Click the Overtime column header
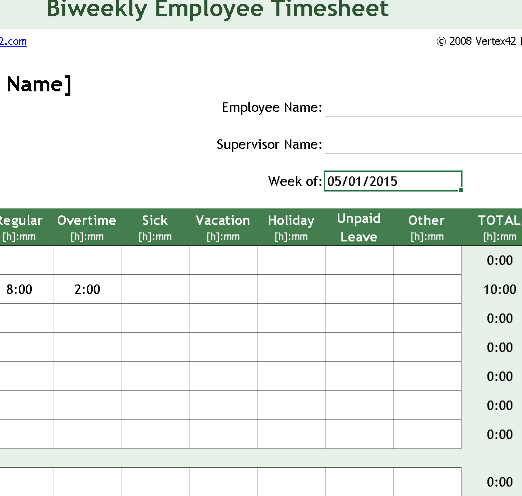522x496 pixels. [87, 227]
